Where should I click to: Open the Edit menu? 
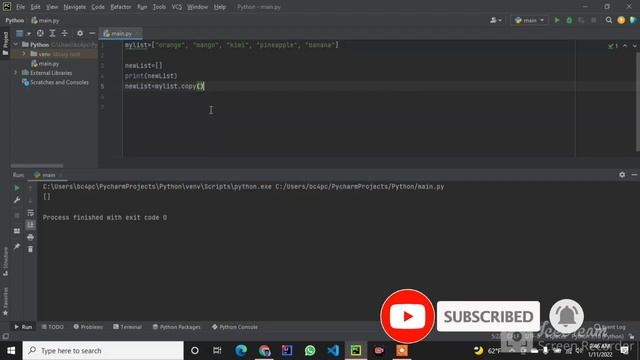point(36,7)
